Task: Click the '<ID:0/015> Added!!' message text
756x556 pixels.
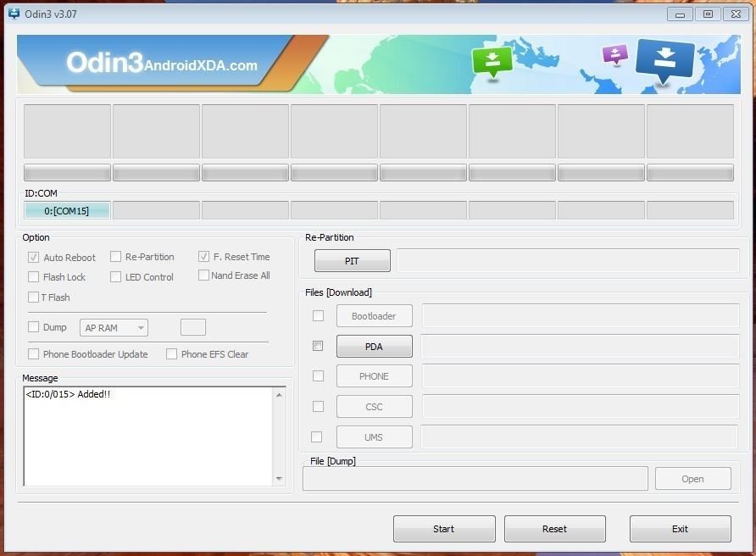Action: (68, 394)
